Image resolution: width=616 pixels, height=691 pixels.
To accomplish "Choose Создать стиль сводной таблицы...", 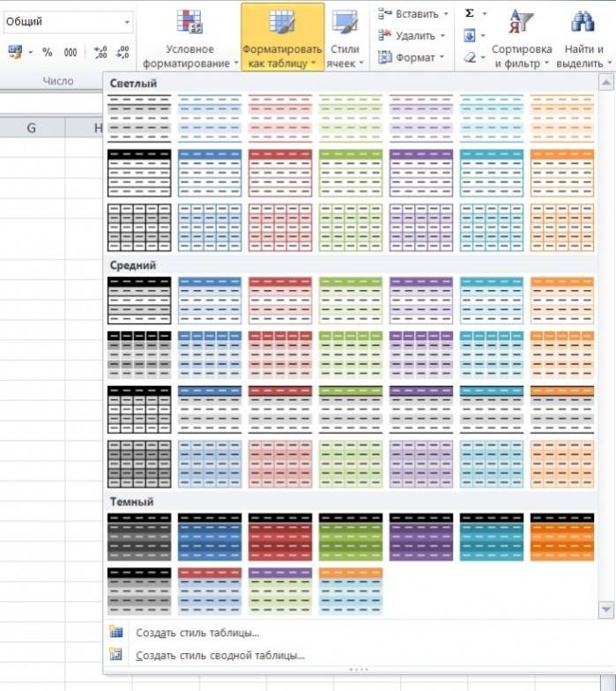I will [219, 655].
